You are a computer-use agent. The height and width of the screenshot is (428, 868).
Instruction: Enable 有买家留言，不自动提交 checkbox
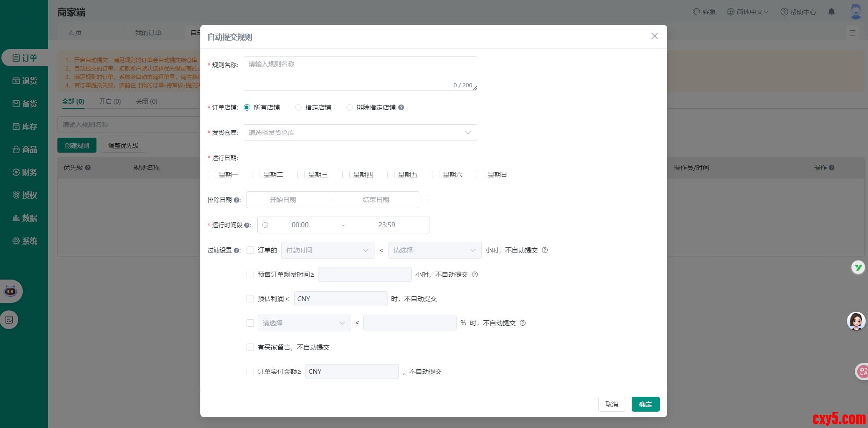pos(250,347)
